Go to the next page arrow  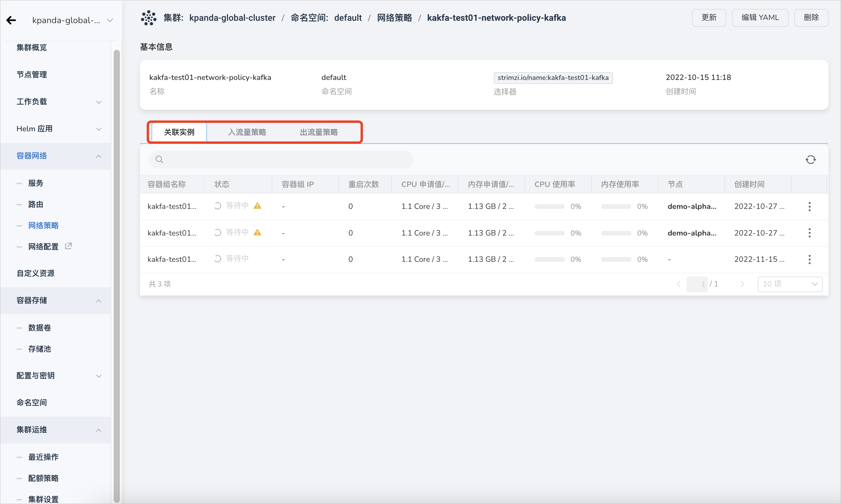(x=742, y=284)
